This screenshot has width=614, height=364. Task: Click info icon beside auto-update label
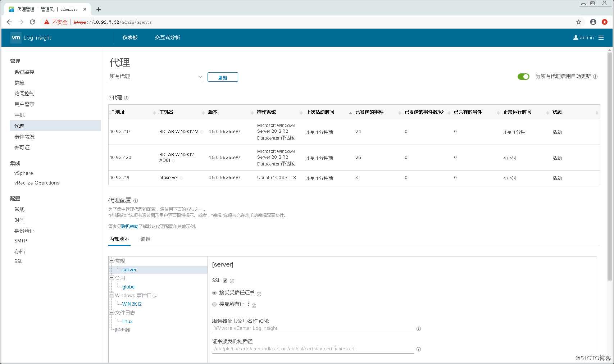595,77
